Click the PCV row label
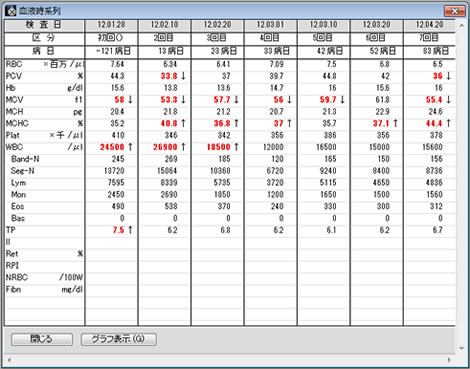 14,76
